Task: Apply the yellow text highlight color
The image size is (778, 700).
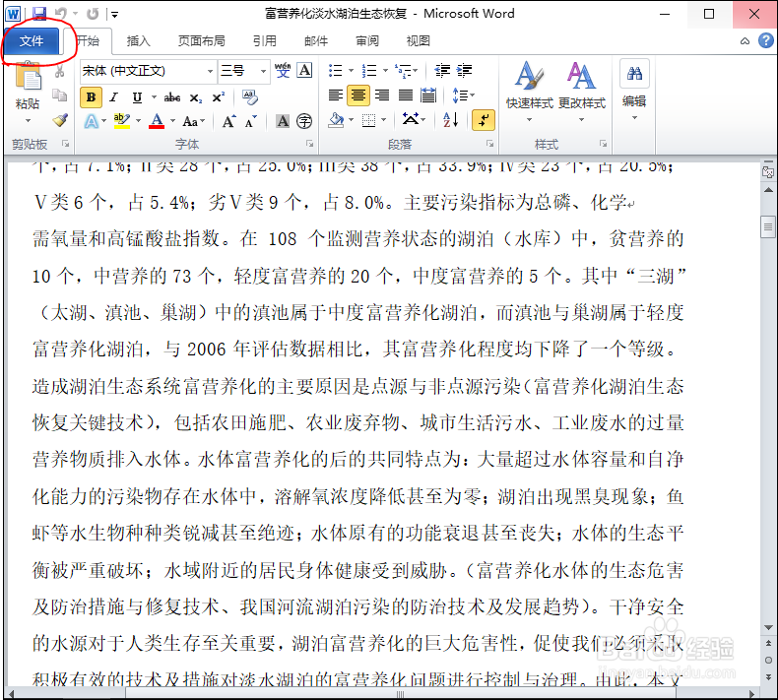Action: pyautogui.click(x=122, y=121)
